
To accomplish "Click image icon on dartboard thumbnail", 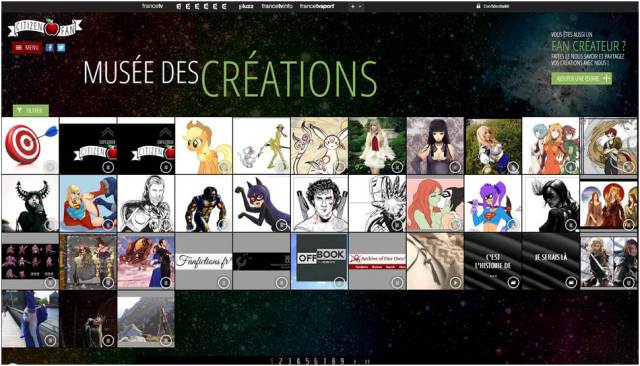I will [50, 166].
